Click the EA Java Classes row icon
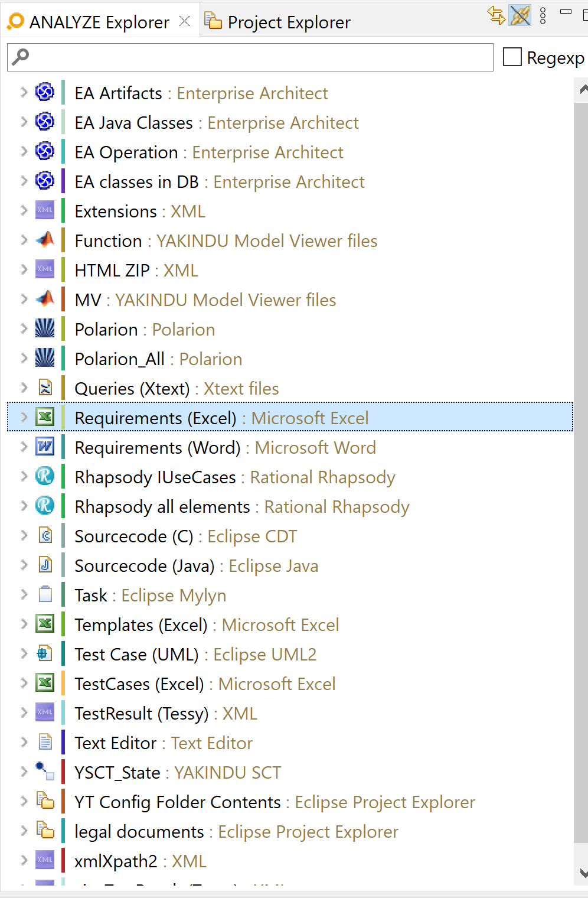Viewport: 588px width, 898px height. coord(45,122)
